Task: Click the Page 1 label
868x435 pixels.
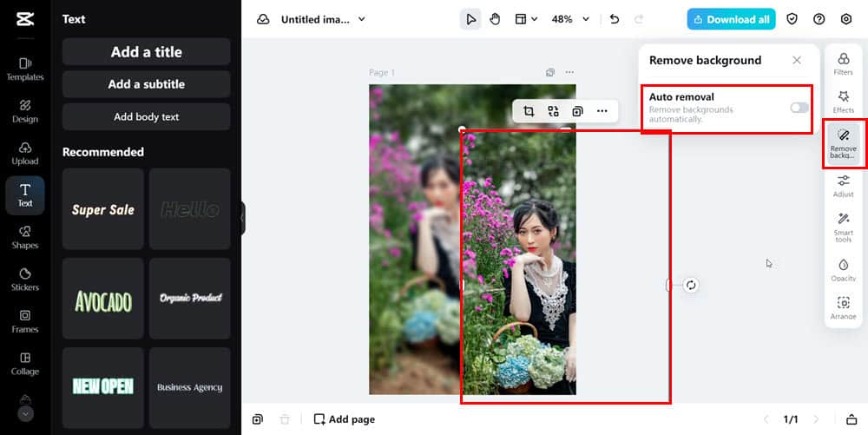Action: click(382, 73)
